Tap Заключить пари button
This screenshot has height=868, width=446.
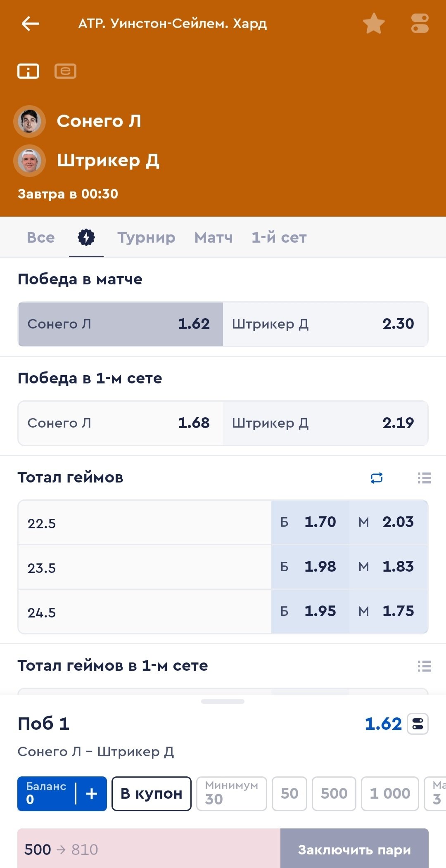pos(354,849)
